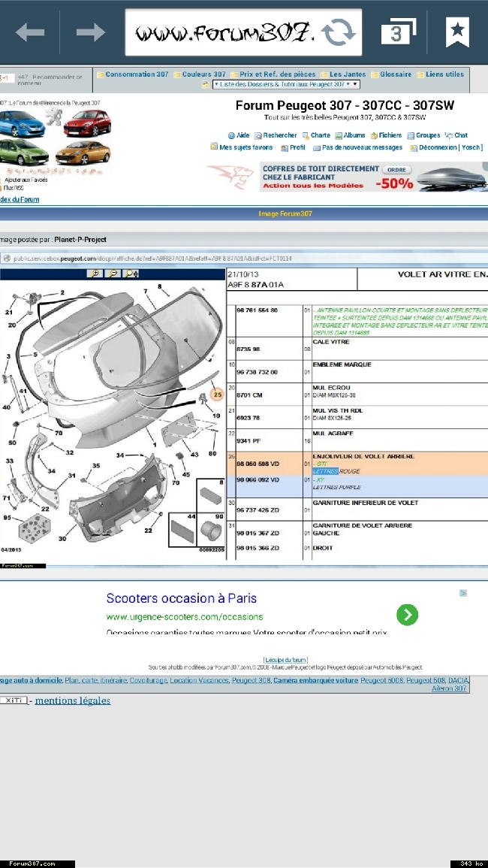The image size is (488, 868).
Task: Open the Charte icon link
Action: pos(316,135)
